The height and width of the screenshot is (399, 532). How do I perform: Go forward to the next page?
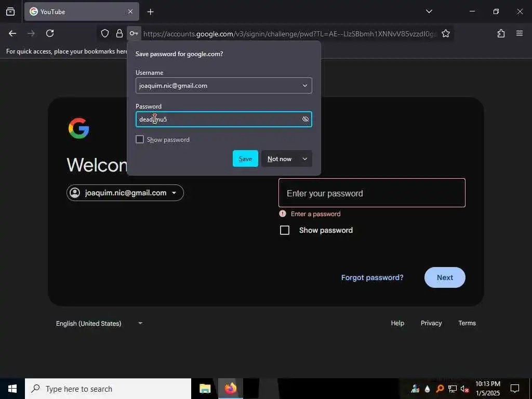pyautogui.click(x=31, y=33)
